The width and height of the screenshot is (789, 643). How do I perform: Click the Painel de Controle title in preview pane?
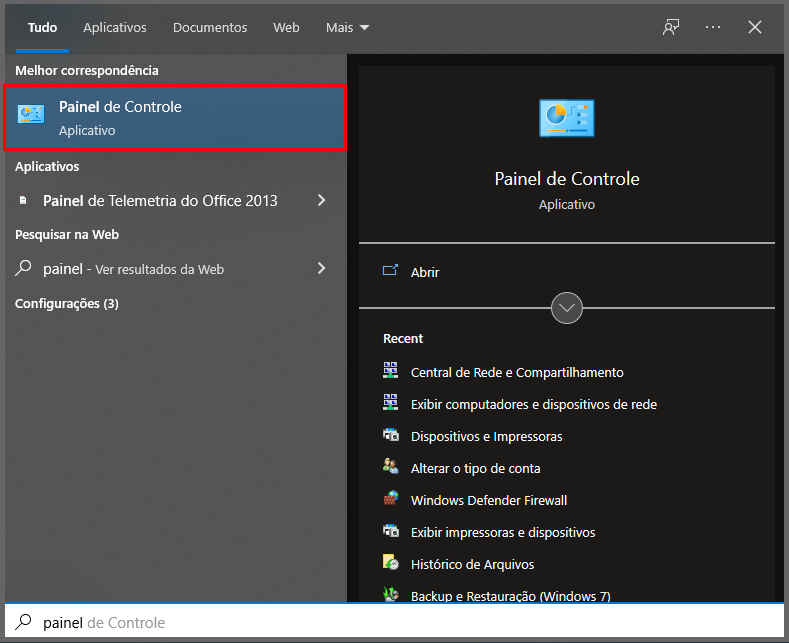coord(567,179)
